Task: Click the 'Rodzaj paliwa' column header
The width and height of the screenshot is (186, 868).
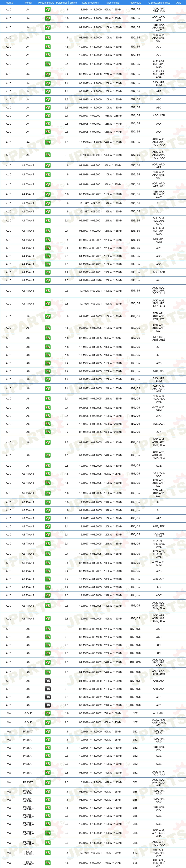Action: (x=46, y=2)
